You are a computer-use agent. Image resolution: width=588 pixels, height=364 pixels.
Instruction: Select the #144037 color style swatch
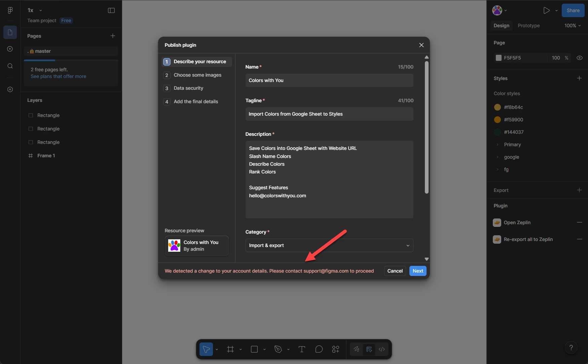click(x=497, y=132)
